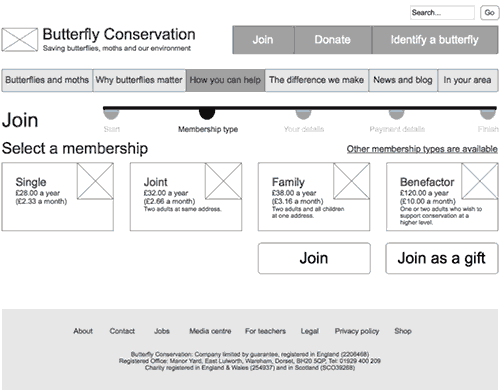The image size is (500, 390).
Task: Select the Start step marker
Action: coord(111,114)
